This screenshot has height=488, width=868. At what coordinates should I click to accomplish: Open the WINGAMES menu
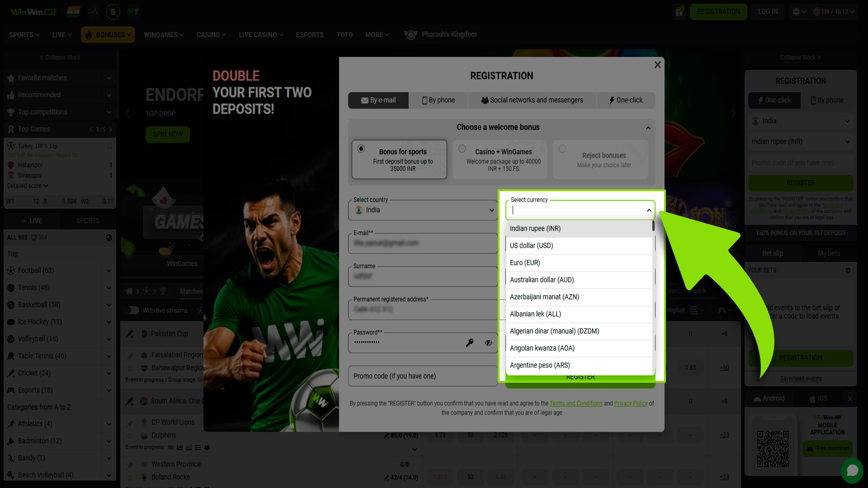click(x=164, y=35)
